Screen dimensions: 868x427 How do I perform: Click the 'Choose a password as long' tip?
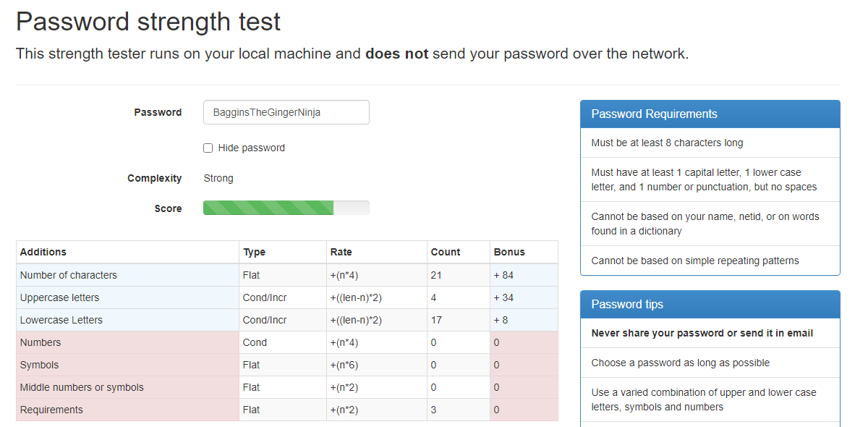(x=680, y=363)
